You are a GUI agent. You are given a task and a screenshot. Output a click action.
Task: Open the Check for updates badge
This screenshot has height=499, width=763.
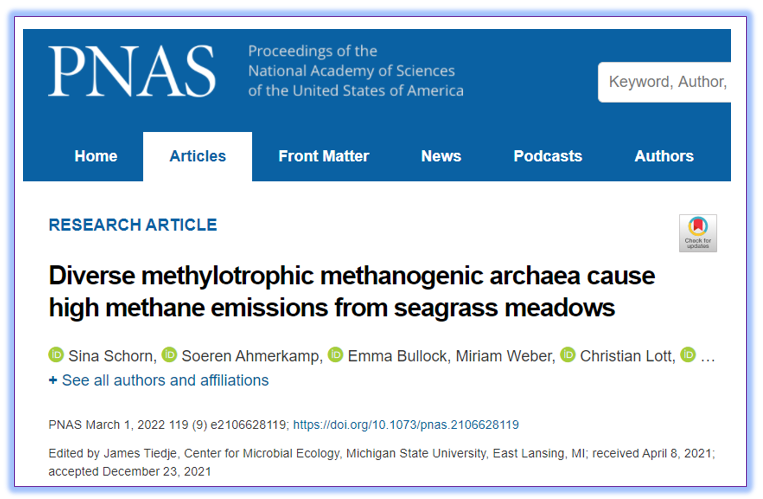point(697,233)
